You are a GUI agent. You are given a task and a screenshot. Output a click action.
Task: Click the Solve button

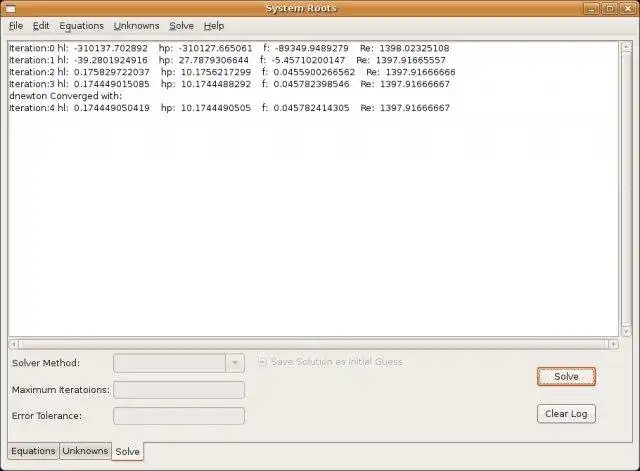(x=566, y=376)
